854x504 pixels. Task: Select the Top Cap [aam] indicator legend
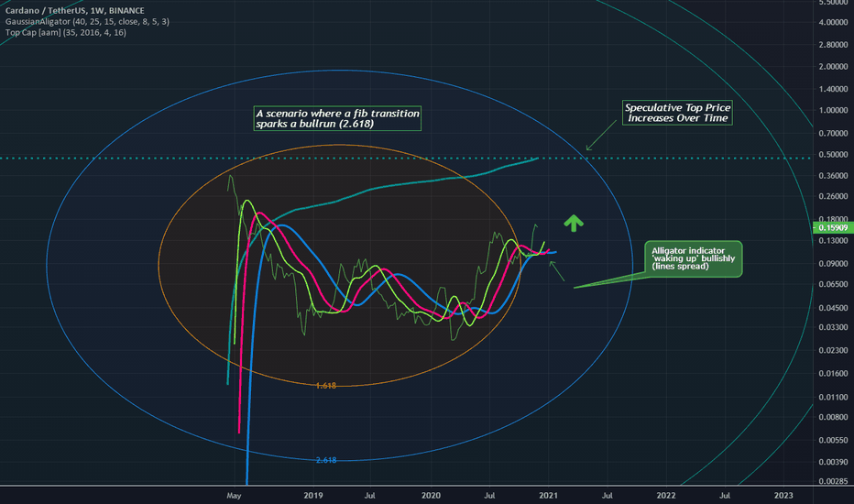65,32
